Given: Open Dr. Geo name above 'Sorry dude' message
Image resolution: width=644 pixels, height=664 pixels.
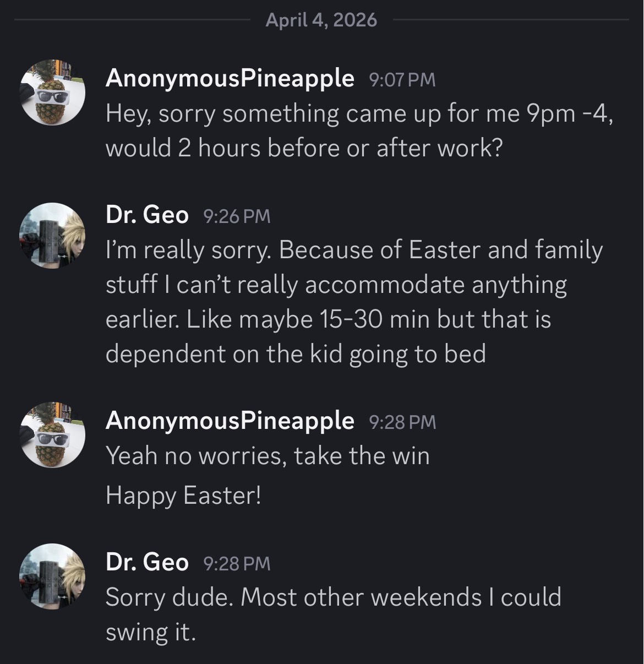Looking at the screenshot, I should (x=147, y=562).
